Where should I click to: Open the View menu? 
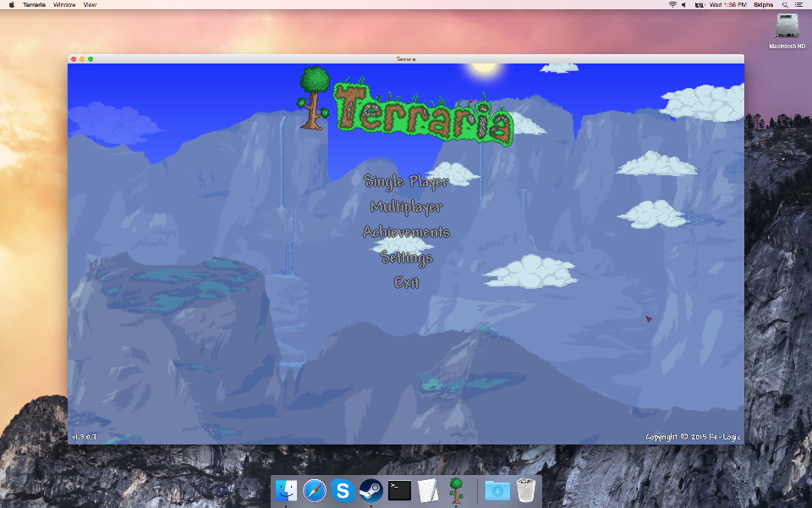tap(91, 5)
